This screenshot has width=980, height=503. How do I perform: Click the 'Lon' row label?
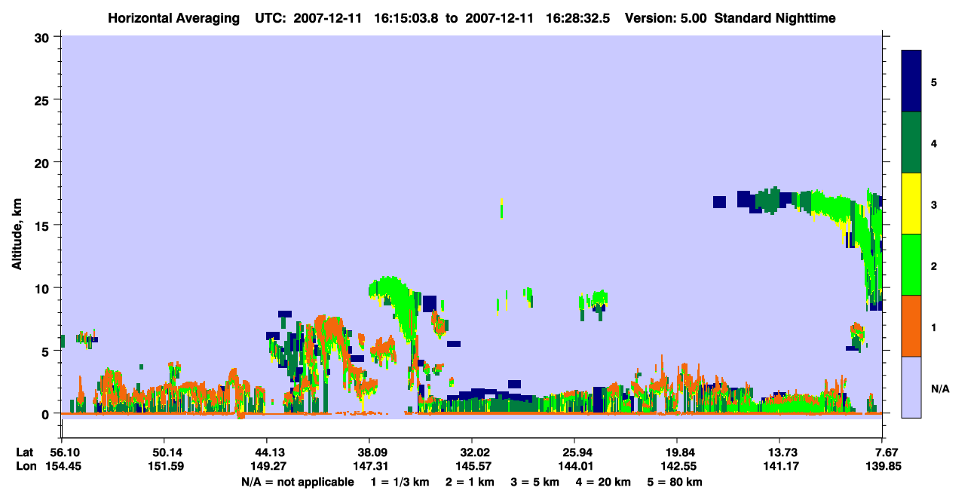point(26,466)
